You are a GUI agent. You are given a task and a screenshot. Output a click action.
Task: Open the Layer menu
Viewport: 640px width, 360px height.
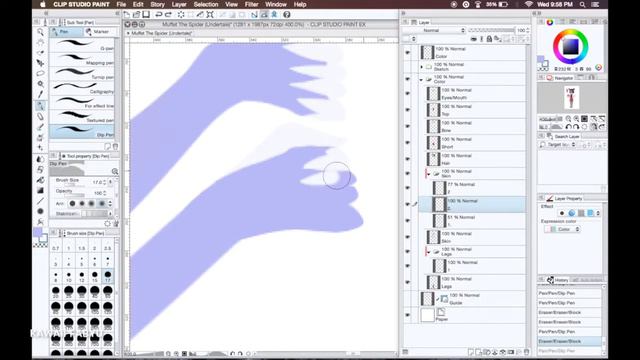179,4
